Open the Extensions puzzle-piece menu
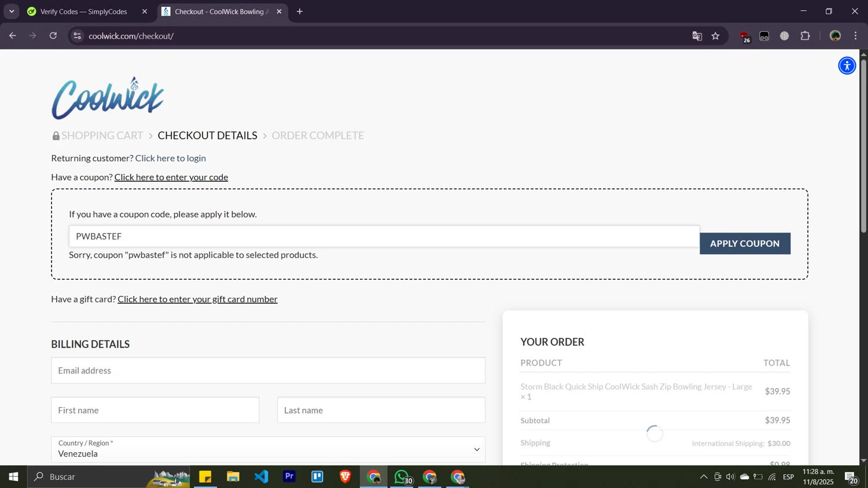 click(805, 36)
